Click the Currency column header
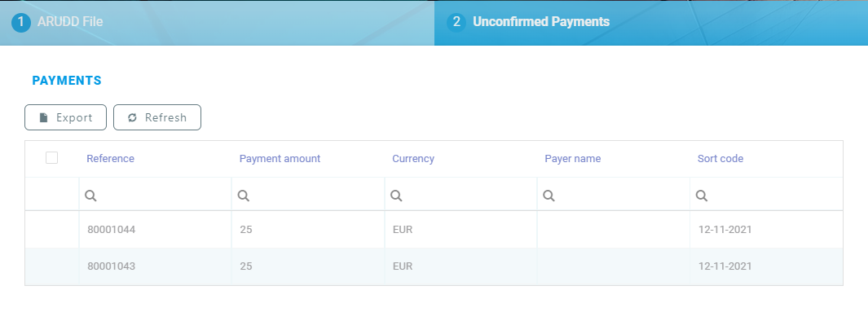This screenshot has height=330, width=868. pyautogui.click(x=413, y=159)
